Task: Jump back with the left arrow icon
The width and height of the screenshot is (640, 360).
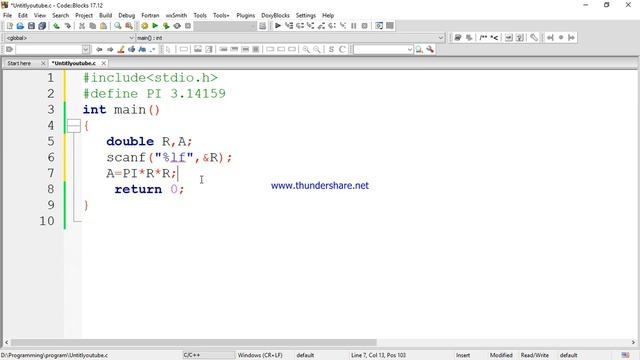Action: [x=99, y=49]
